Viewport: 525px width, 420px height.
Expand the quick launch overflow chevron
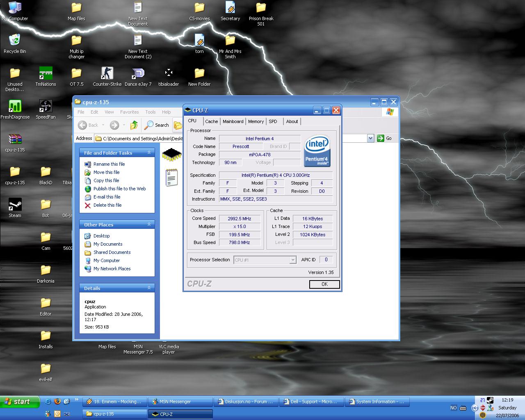coord(77,399)
